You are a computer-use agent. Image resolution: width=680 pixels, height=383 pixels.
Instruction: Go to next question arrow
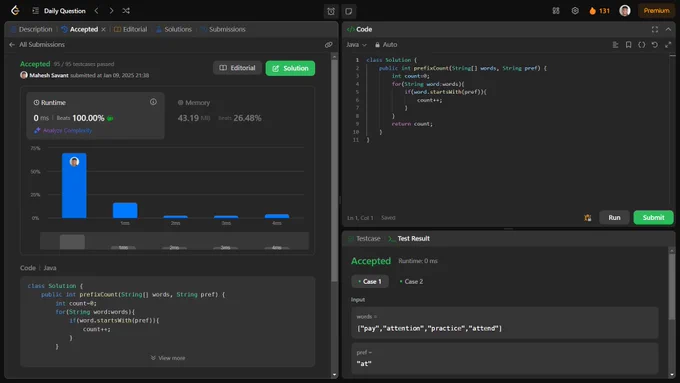pyautogui.click(x=111, y=11)
